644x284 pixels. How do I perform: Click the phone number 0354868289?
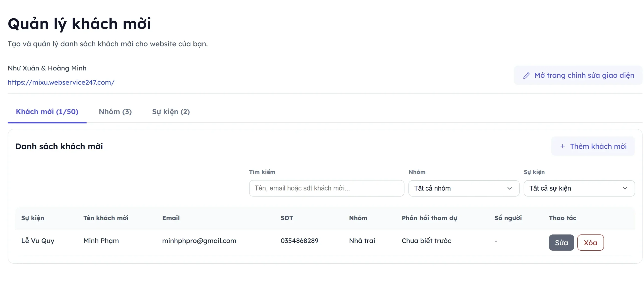(x=299, y=241)
